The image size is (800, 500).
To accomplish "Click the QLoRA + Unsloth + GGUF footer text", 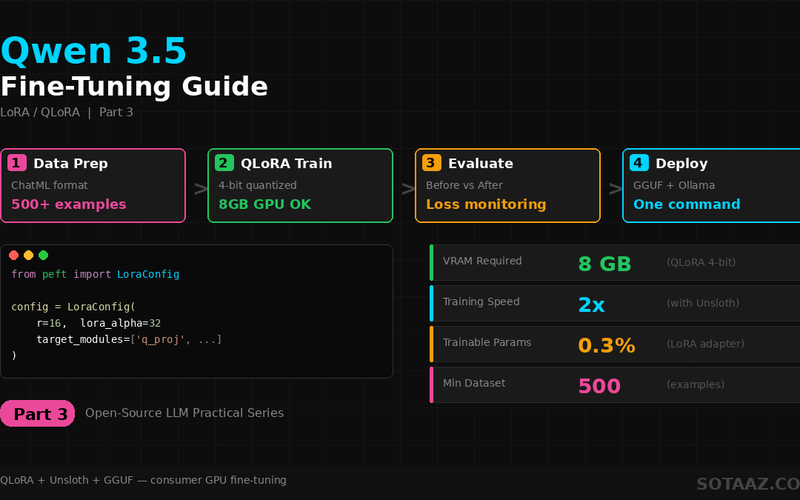I will pyautogui.click(x=143, y=480).
